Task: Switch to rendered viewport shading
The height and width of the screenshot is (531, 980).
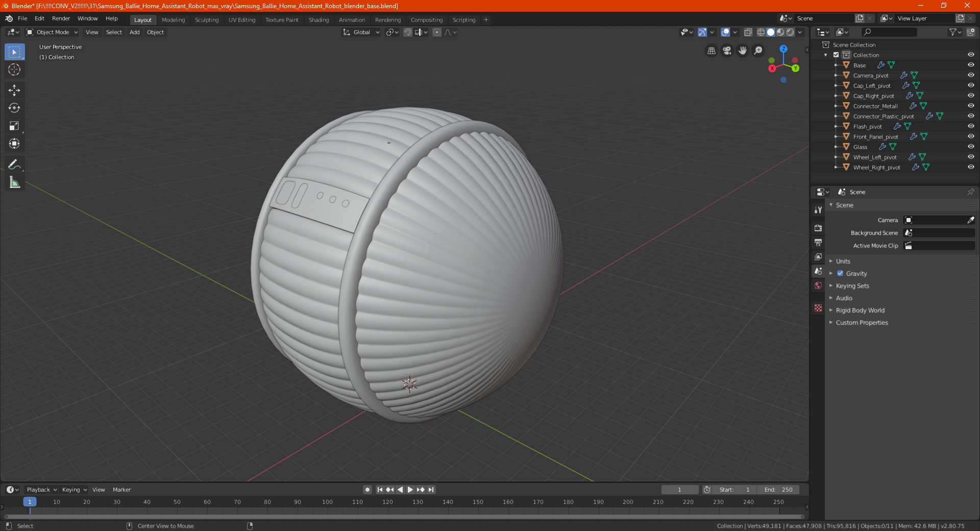Action: click(790, 32)
